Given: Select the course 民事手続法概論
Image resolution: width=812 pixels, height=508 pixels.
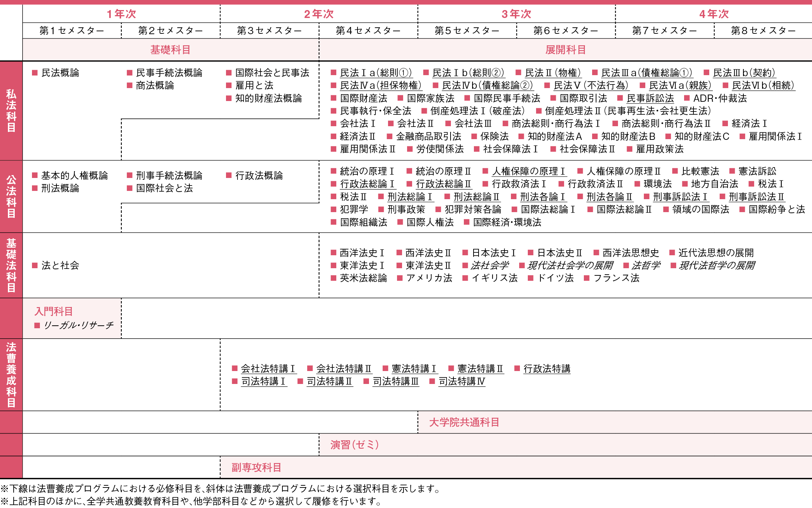Looking at the screenshot, I should pos(169,73).
